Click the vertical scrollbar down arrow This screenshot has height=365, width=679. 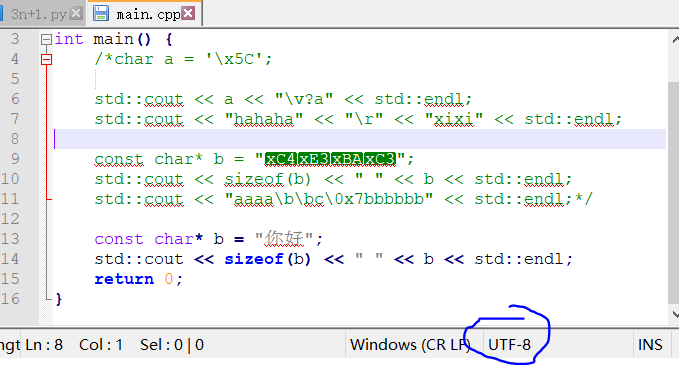pos(675,314)
